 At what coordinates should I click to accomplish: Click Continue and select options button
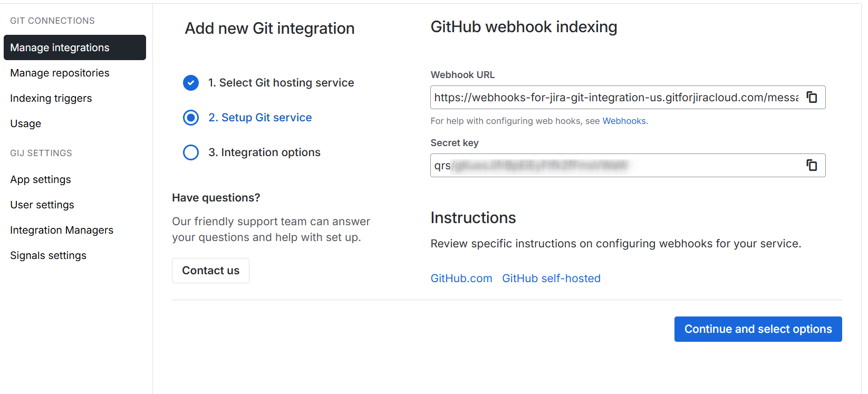tap(758, 329)
